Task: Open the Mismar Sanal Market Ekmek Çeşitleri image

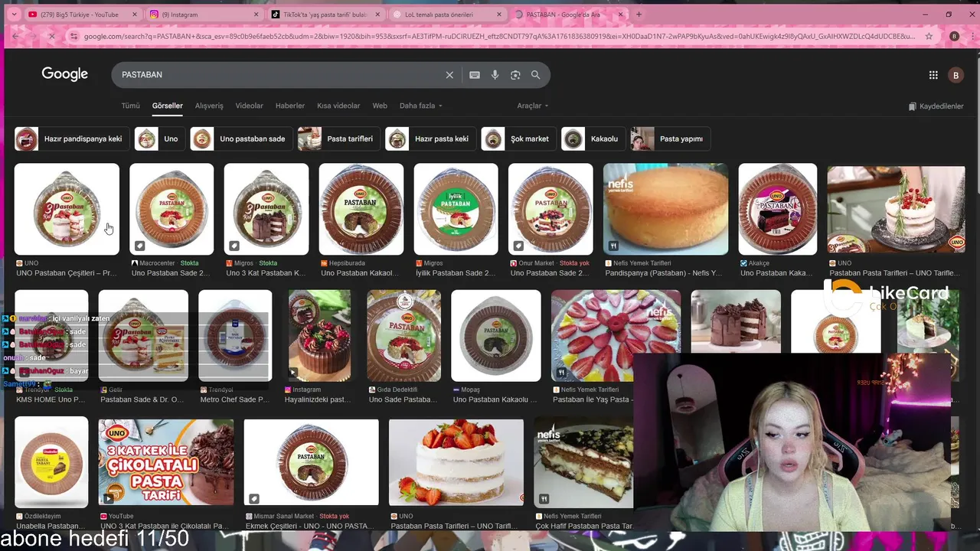Action: pos(311,462)
